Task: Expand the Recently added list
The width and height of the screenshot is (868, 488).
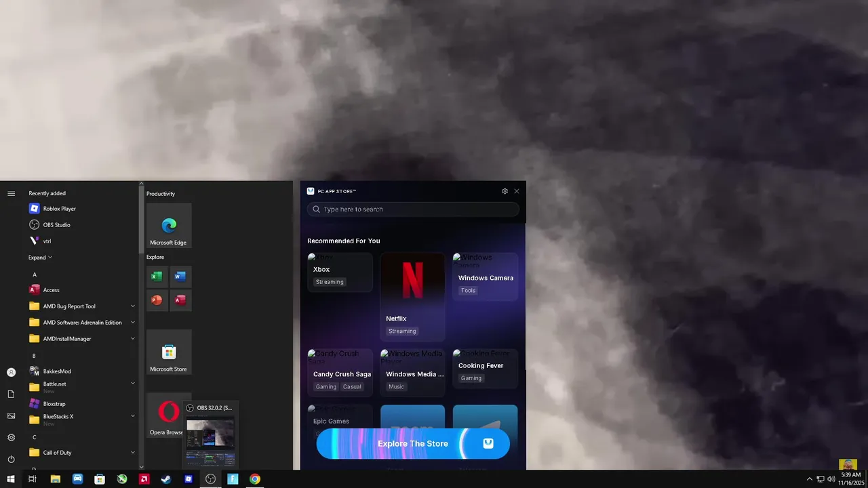Action: (x=40, y=258)
